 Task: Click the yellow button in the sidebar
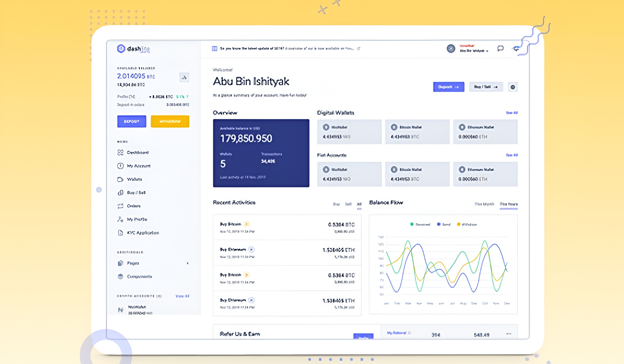[x=170, y=121]
